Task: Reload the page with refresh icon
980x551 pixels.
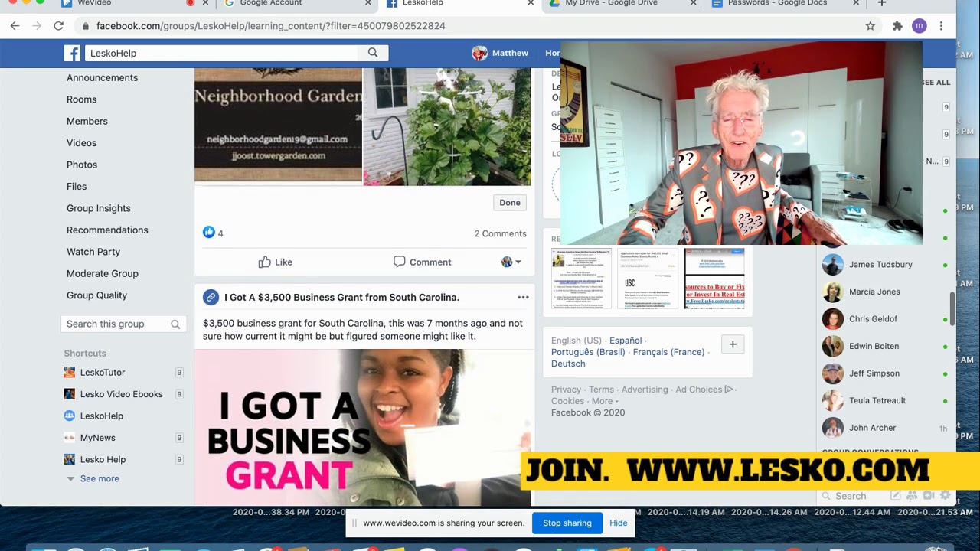Action: point(58,26)
